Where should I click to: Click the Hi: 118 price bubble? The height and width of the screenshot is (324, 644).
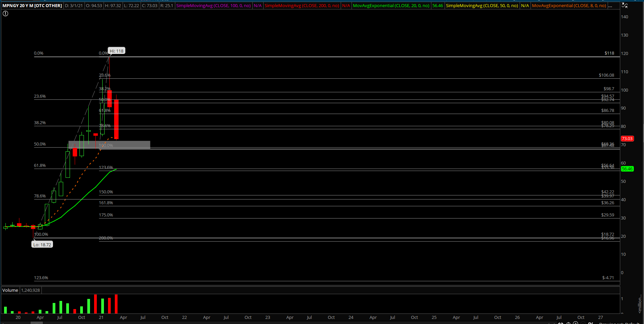pyautogui.click(x=117, y=51)
